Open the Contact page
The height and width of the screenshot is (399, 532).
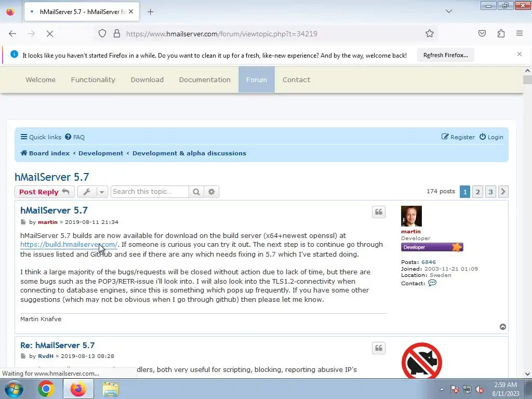click(296, 79)
